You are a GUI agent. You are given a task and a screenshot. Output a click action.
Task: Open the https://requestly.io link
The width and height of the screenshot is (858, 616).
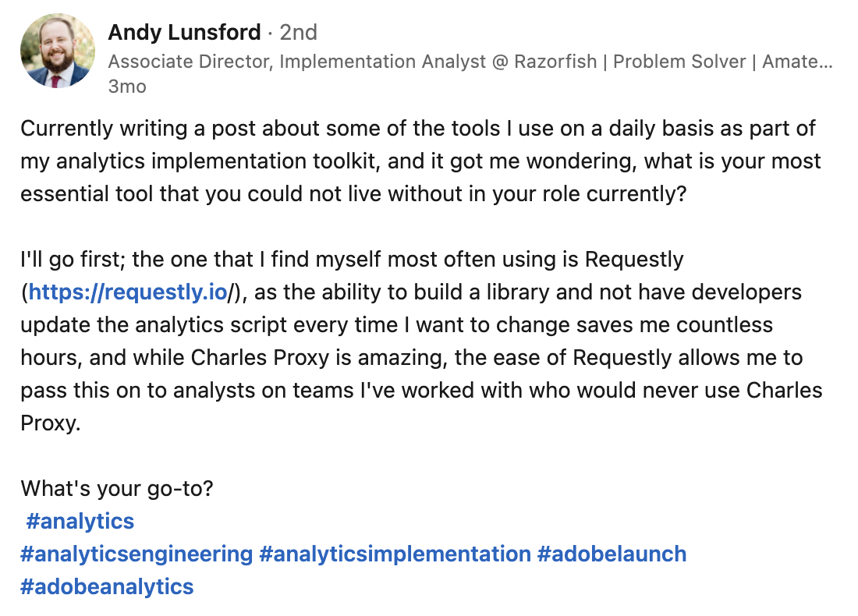(128, 292)
